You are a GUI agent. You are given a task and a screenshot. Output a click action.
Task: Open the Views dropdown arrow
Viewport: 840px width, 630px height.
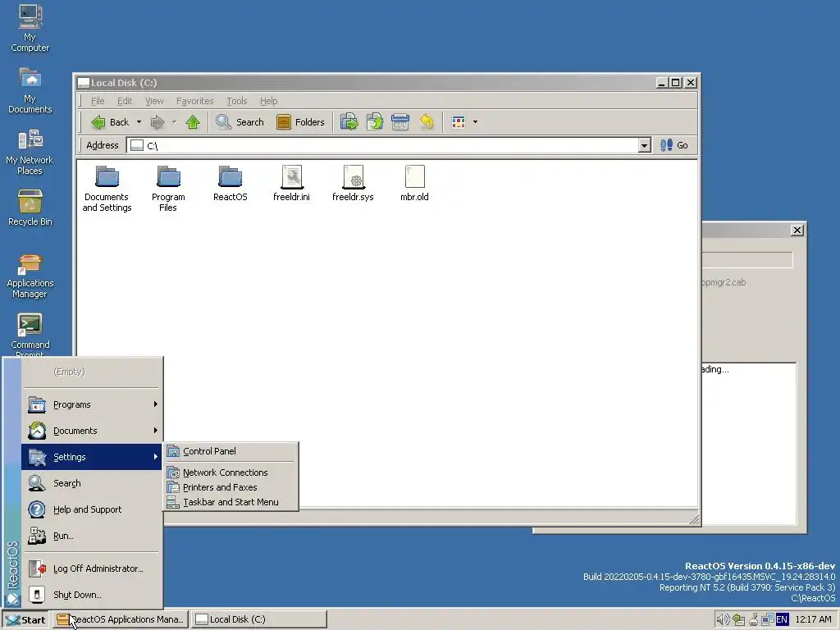tap(475, 122)
